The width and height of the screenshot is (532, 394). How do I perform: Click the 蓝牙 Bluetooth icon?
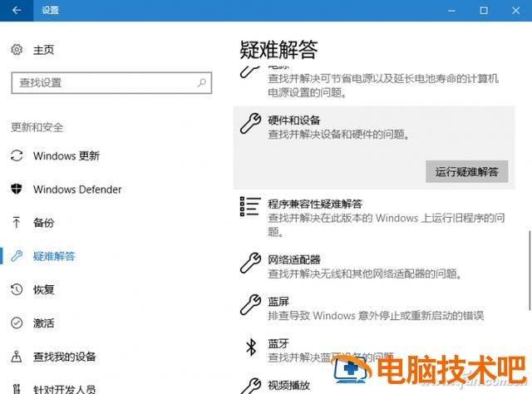pos(251,347)
